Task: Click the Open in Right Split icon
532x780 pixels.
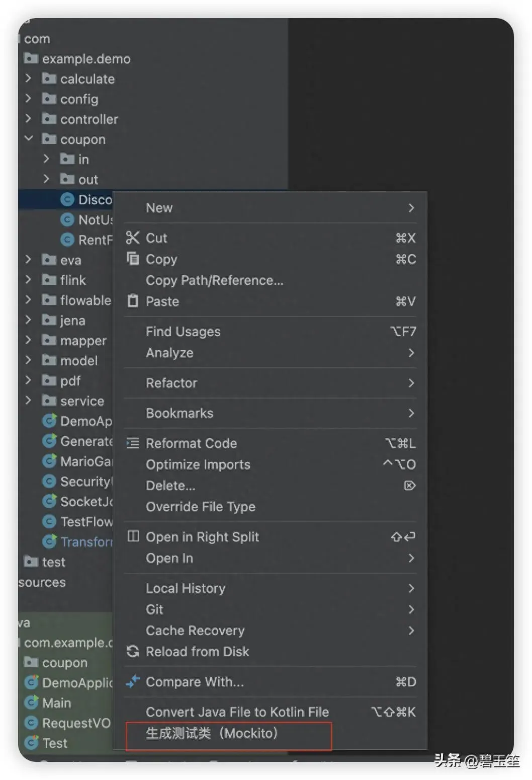Action: pos(133,536)
